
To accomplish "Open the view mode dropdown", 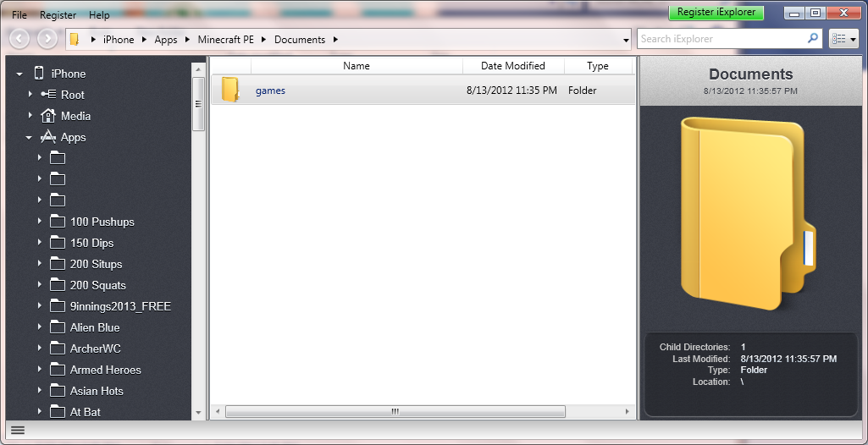I will [x=843, y=39].
